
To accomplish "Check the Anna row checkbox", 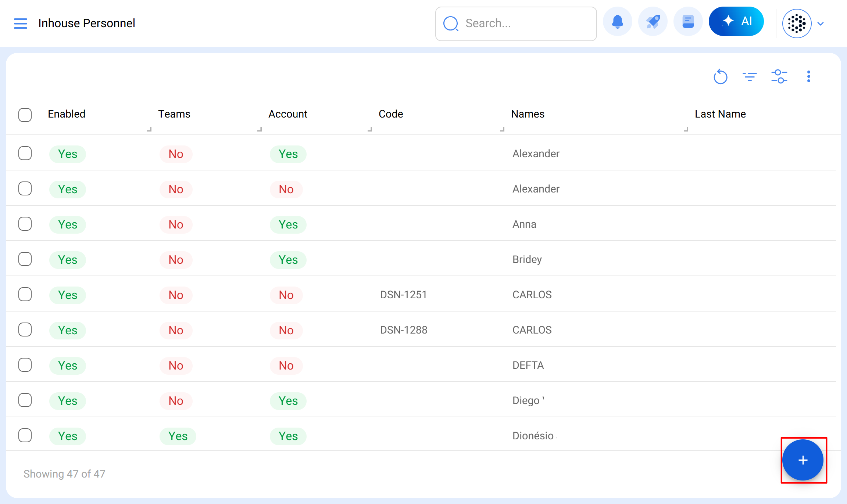I will [25, 224].
